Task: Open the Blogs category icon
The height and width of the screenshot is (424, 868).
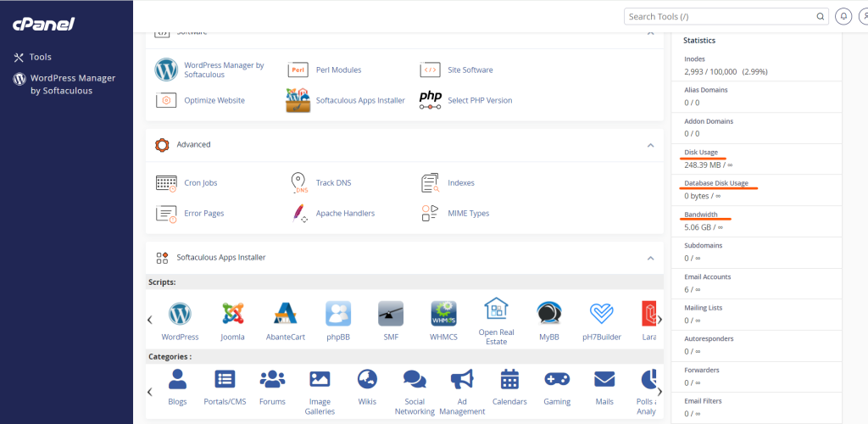Action: pyautogui.click(x=177, y=379)
